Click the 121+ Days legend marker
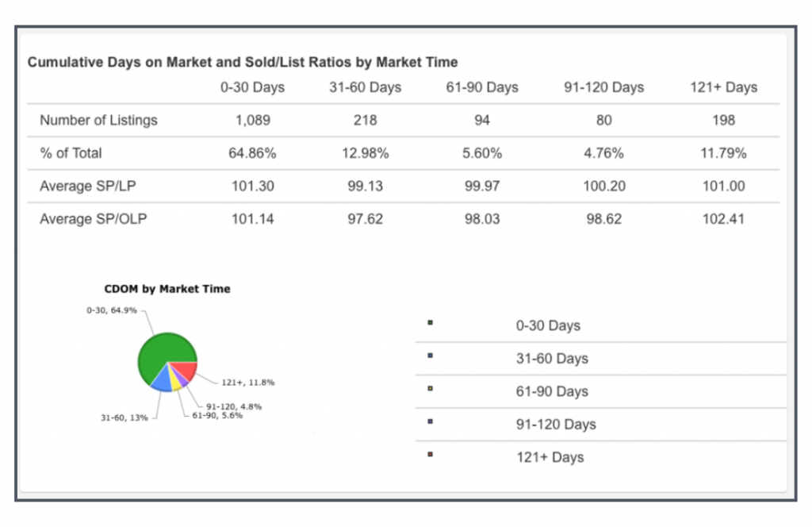 pos(430,455)
